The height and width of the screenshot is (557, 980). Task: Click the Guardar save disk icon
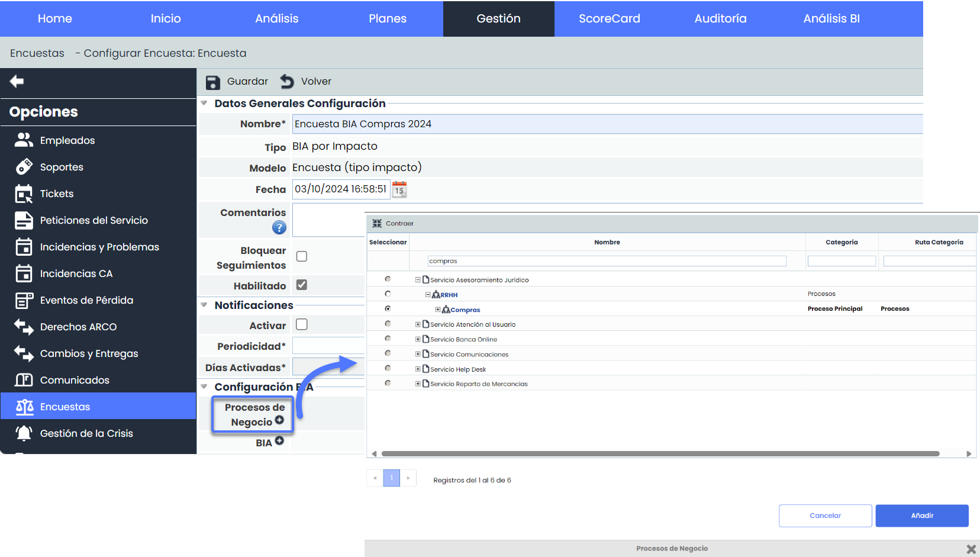[212, 82]
